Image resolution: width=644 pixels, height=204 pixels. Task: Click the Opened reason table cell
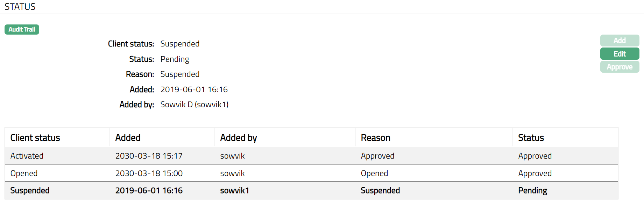pyautogui.click(x=374, y=173)
